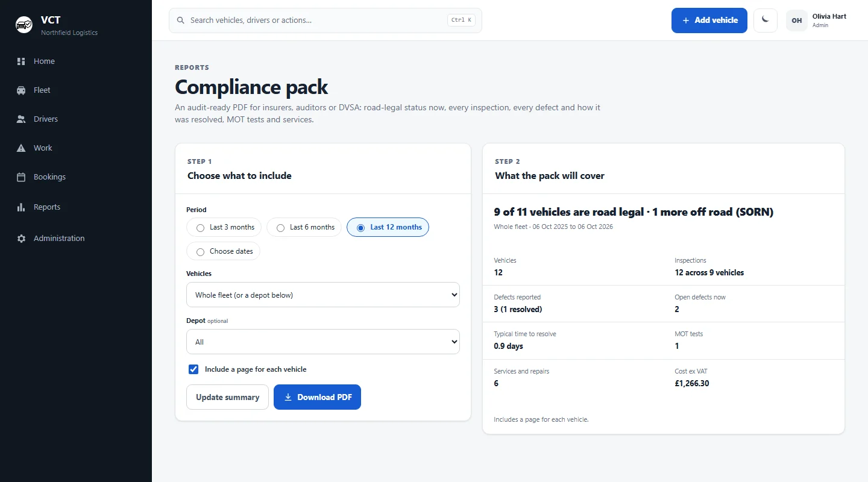
Task: Click the magnifier icon in search bar
Action: point(180,20)
